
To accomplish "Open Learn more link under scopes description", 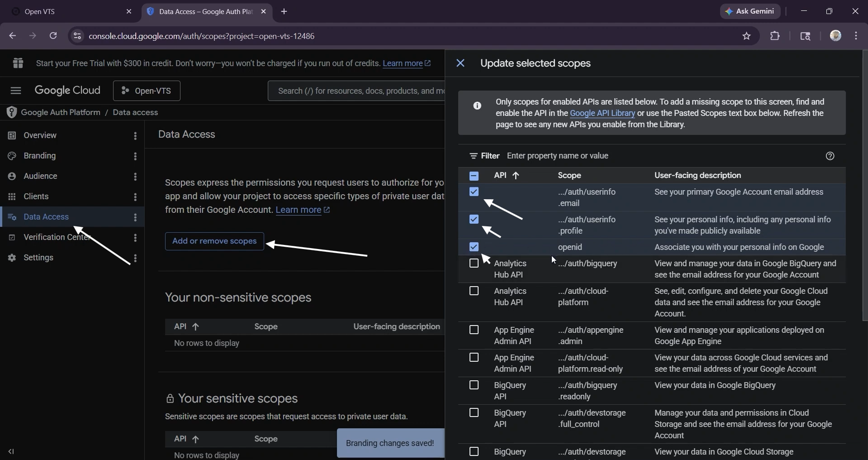I will [303, 210].
